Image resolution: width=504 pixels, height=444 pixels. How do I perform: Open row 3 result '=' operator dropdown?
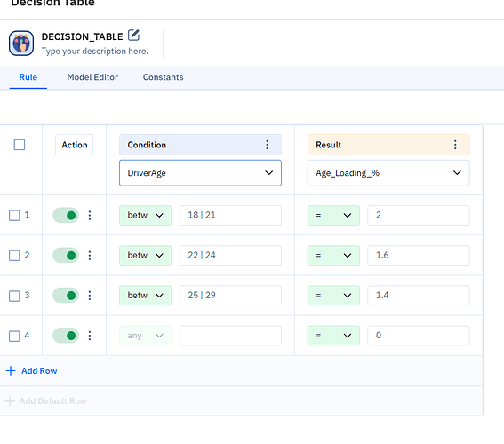tap(333, 296)
